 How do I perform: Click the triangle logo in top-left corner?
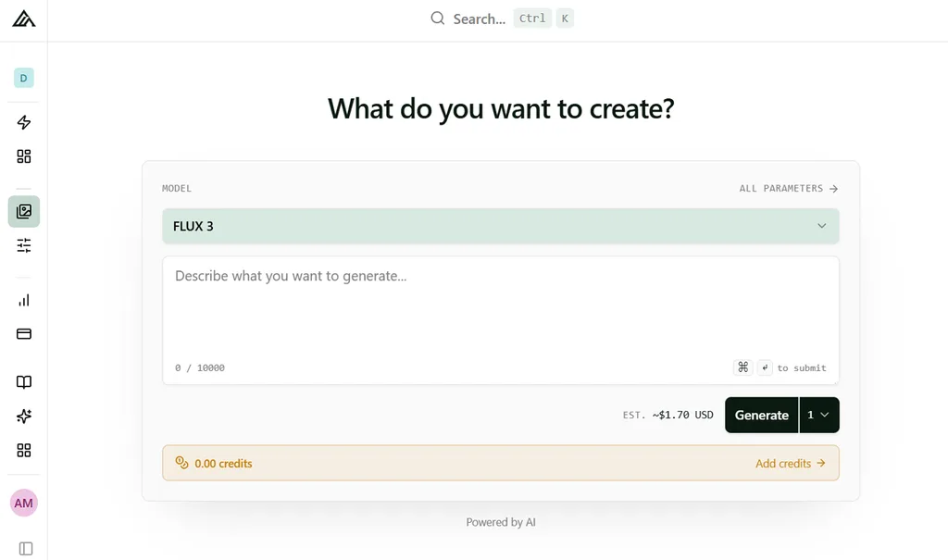tap(23, 19)
